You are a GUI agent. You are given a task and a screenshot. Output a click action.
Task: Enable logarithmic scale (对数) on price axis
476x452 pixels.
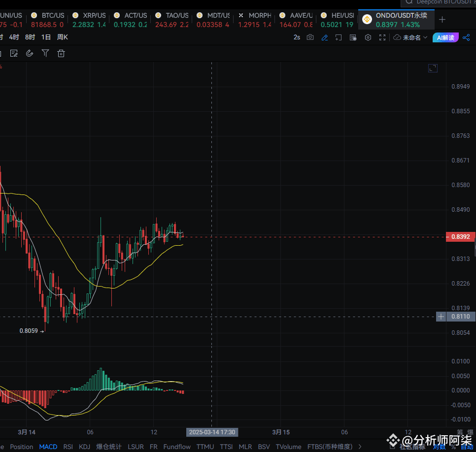(440, 447)
